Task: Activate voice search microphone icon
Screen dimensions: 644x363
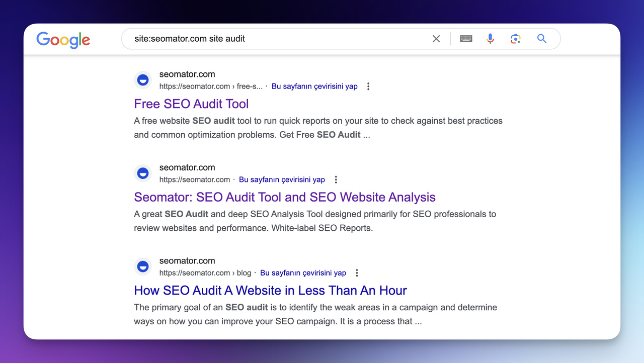Action: (490, 38)
